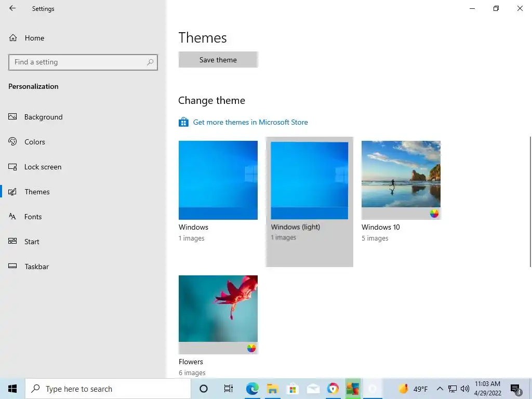This screenshot has width=532, height=399.
Task: Click the '5 images' text under Windows 10
Action: tap(375, 238)
